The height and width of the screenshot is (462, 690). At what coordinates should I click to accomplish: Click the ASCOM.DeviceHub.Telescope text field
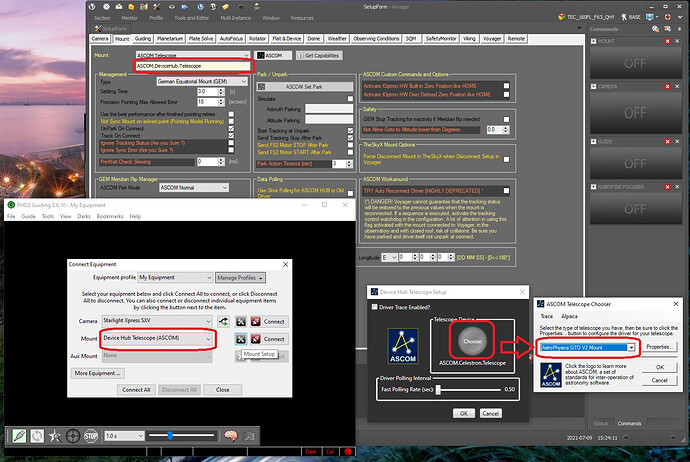tap(192, 66)
